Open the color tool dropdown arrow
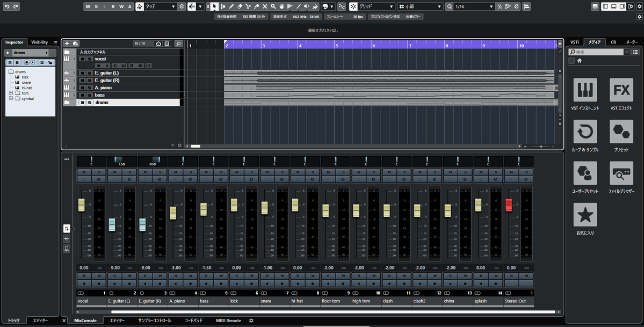 (x=331, y=6)
